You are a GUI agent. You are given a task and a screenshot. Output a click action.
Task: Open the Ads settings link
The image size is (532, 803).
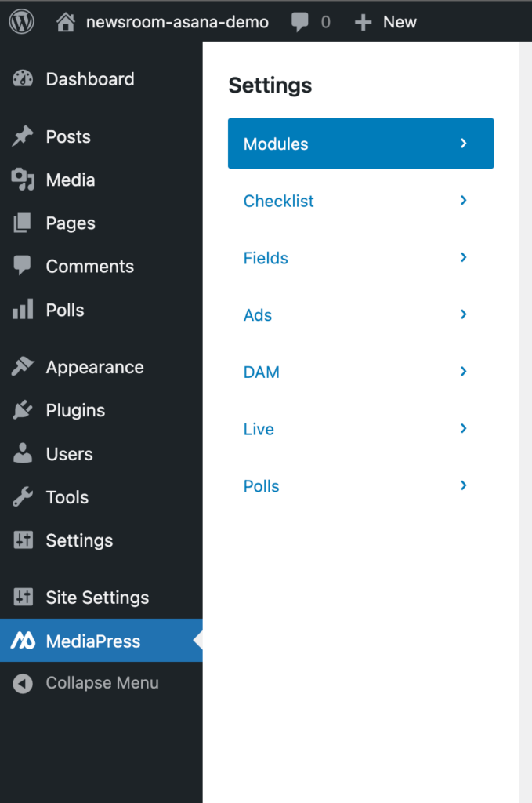258,315
